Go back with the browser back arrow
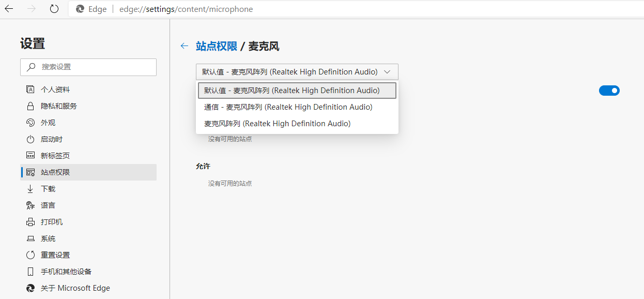 click(9, 9)
